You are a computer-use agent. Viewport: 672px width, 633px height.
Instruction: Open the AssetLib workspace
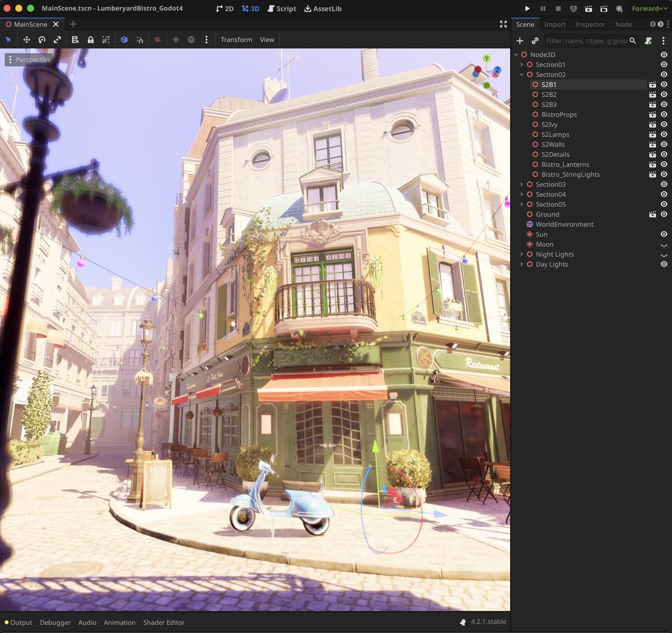click(323, 8)
